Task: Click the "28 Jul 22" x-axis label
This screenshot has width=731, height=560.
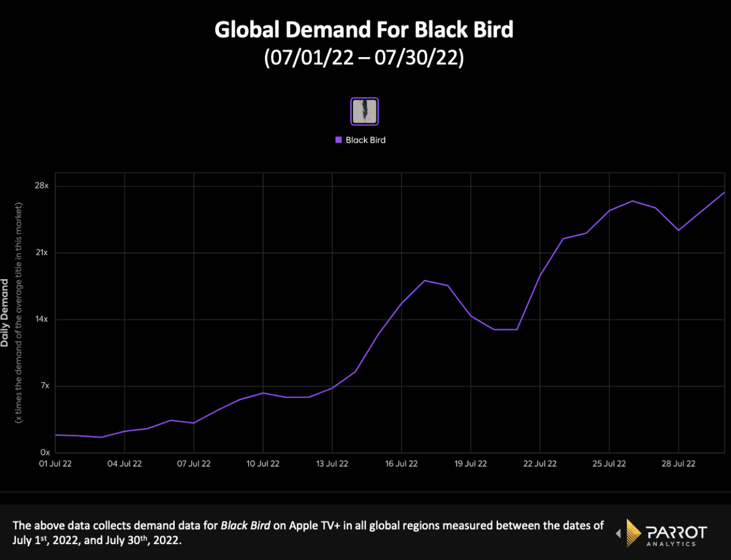Action: [x=679, y=464]
